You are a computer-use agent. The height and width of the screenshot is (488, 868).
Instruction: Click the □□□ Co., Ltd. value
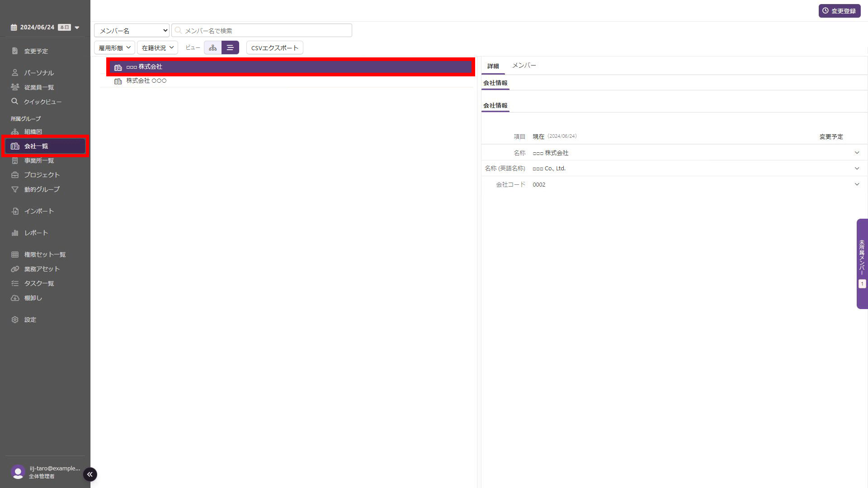pyautogui.click(x=549, y=169)
